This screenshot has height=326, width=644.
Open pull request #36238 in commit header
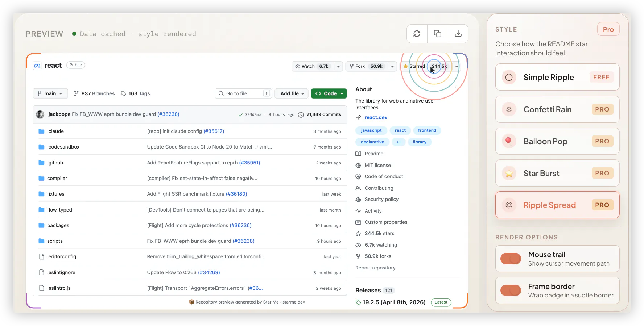pos(168,114)
